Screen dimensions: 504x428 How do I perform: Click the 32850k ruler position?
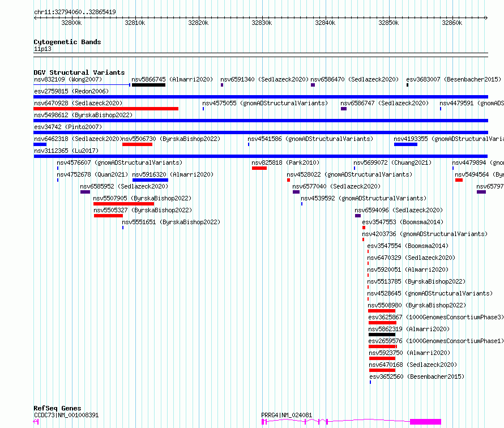tap(388, 23)
